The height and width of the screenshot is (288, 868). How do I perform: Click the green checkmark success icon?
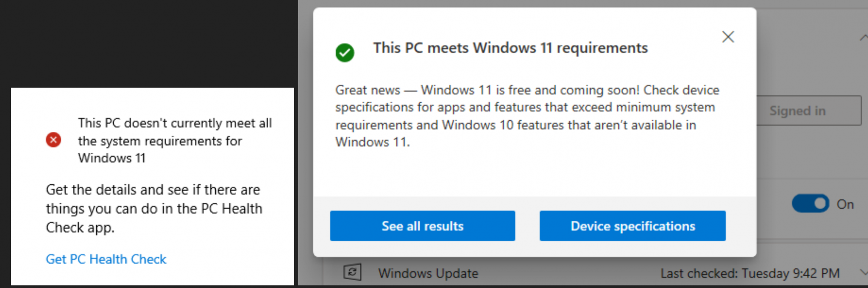pyautogui.click(x=345, y=52)
